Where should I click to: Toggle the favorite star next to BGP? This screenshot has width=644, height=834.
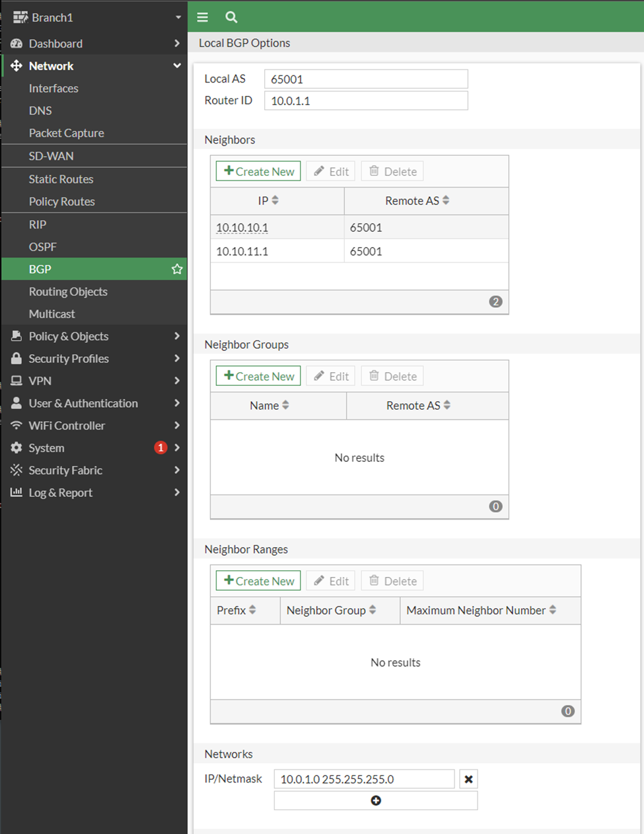click(177, 269)
